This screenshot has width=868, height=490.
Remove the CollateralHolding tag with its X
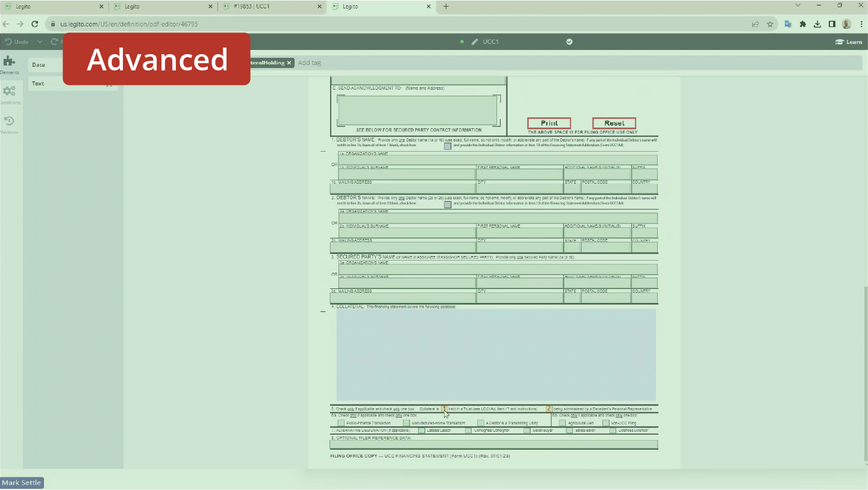coord(289,63)
